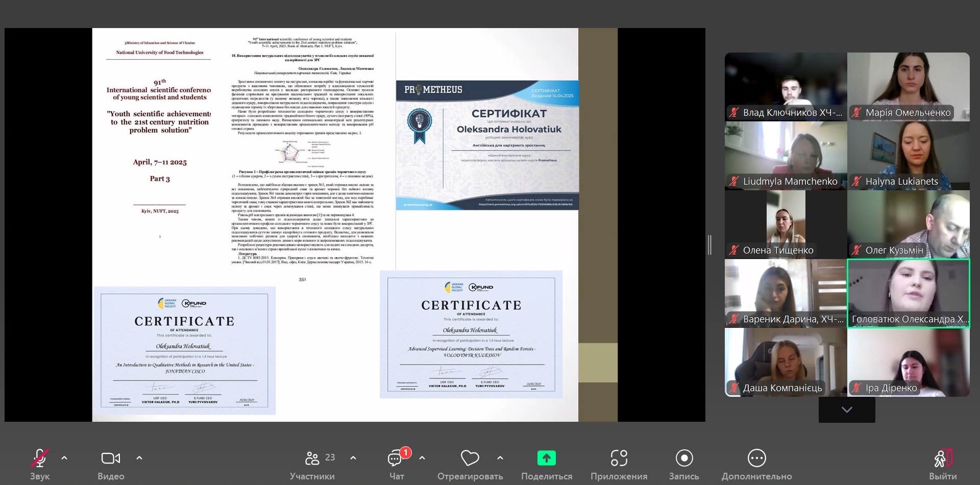The height and width of the screenshot is (485, 980).
Task: Select Головатюк Олександра's highlighted video tile
Action: pyautogui.click(x=908, y=293)
